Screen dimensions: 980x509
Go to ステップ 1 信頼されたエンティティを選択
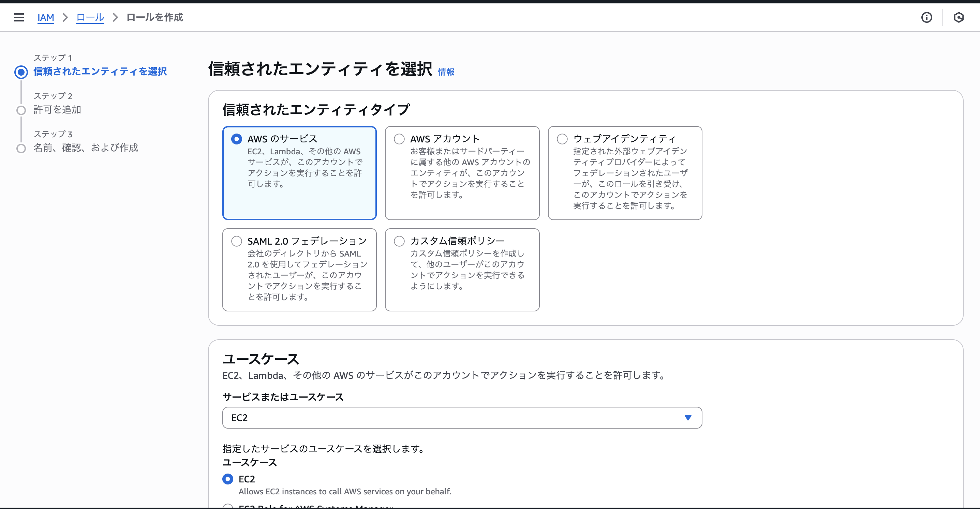pos(100,72)
